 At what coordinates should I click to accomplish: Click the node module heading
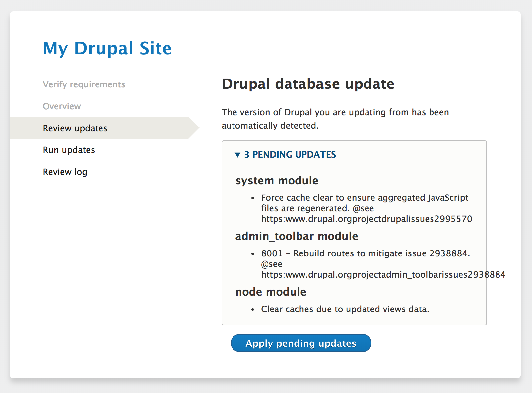click(271, 292)
